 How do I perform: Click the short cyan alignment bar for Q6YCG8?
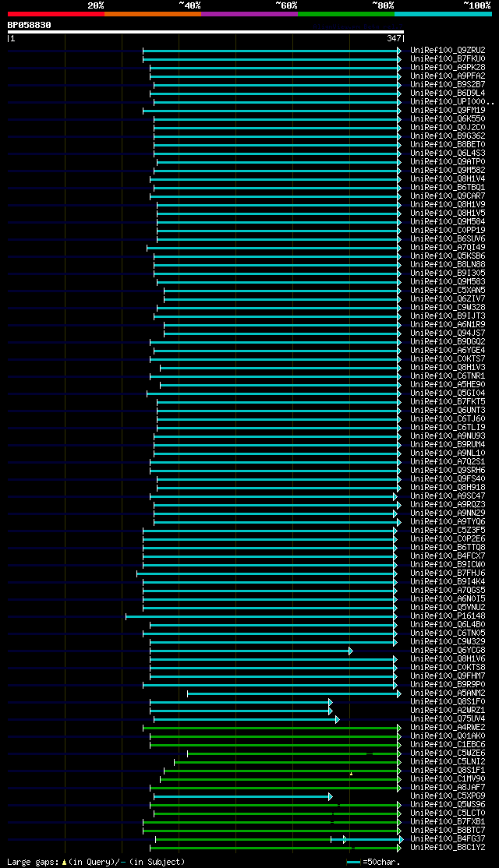point(251,651)
